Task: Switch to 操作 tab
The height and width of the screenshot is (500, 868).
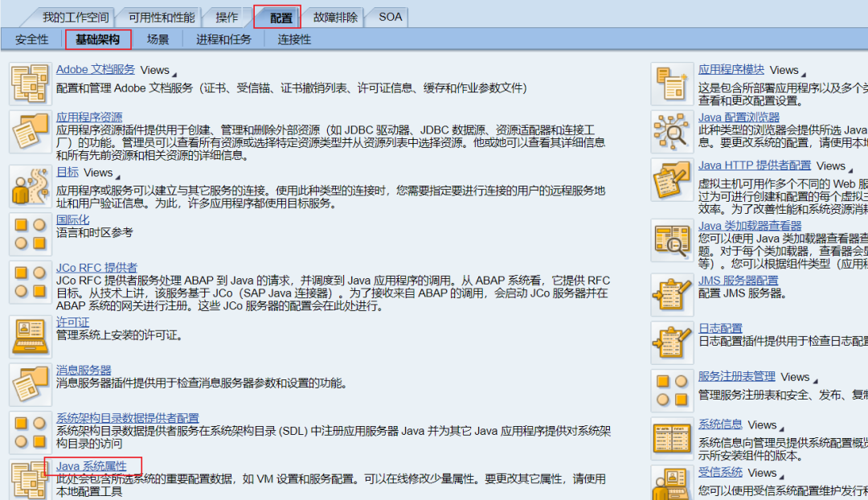Action: point(227,17)
